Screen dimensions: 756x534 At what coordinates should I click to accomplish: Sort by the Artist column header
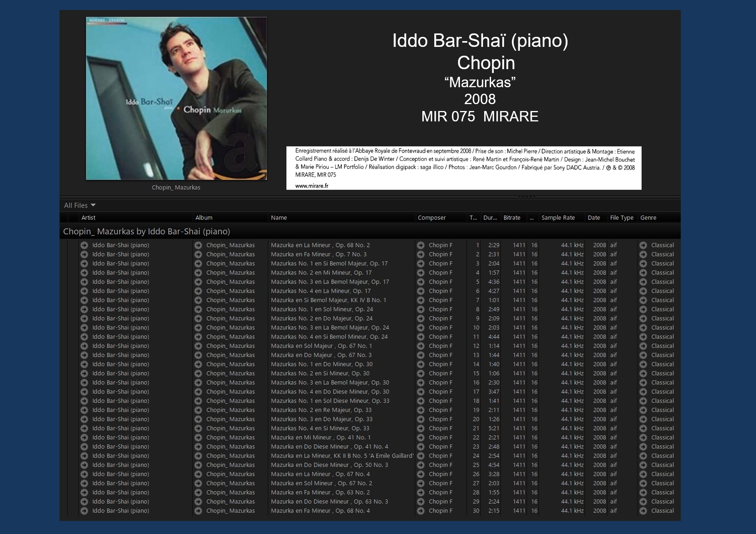pyautogui.click(x=88, y=217)
